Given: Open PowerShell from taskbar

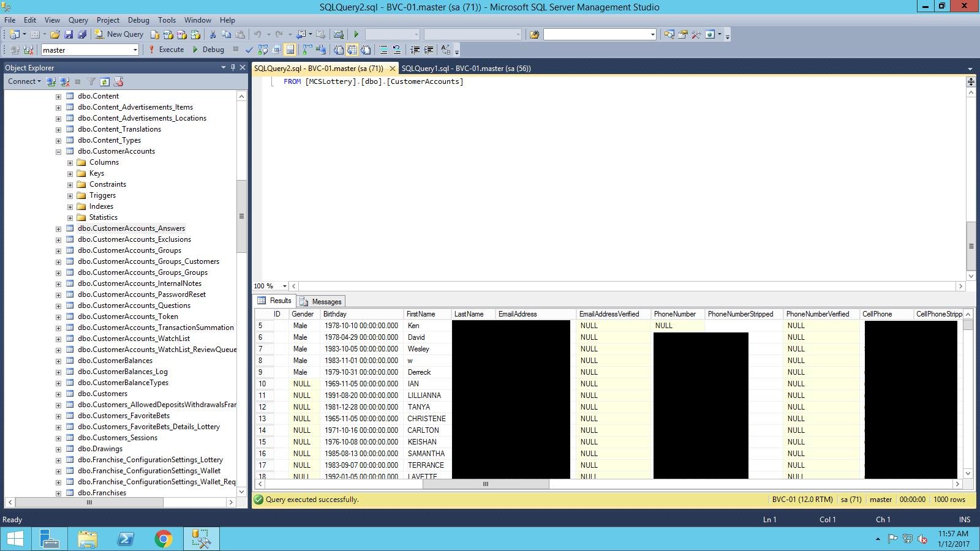Looking at the screenshot, I should 126,539.
